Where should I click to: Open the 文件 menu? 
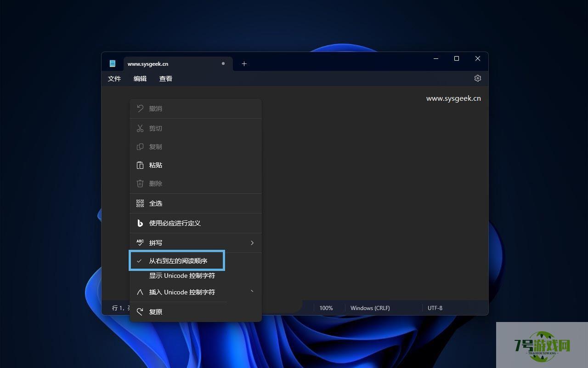tap(114, 79)
